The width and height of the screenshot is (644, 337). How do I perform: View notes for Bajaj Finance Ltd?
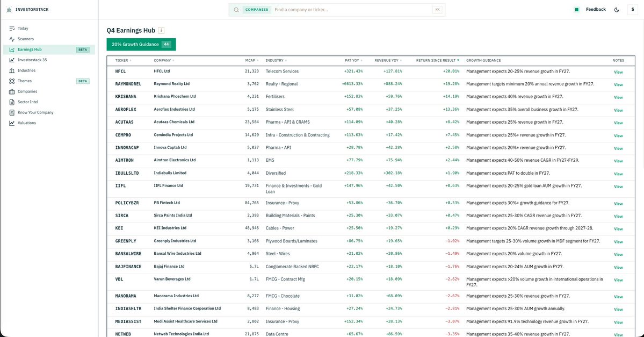[618, 268]
